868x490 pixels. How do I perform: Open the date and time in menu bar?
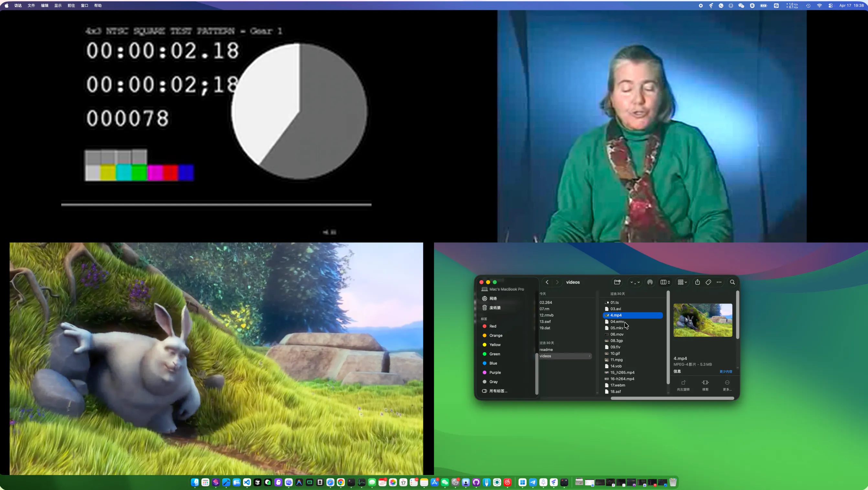tap(852, 5)
